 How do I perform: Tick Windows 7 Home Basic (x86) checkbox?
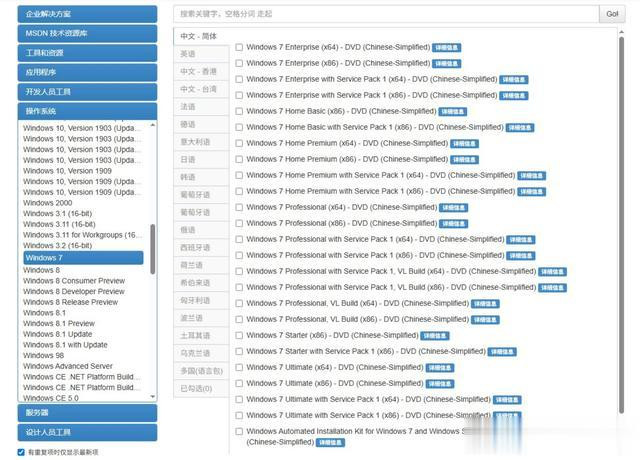[x=239, y=111]
